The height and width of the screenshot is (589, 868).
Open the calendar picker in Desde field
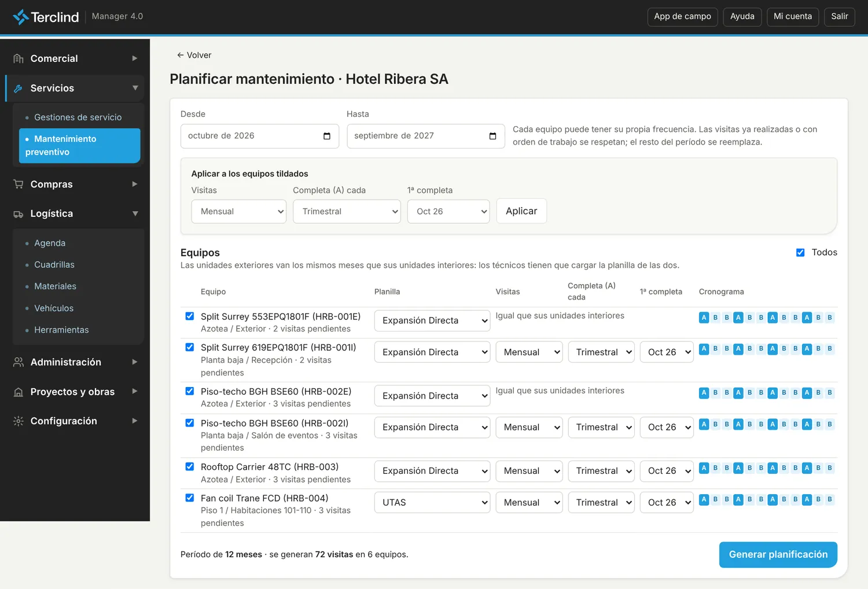coord(327,136)
